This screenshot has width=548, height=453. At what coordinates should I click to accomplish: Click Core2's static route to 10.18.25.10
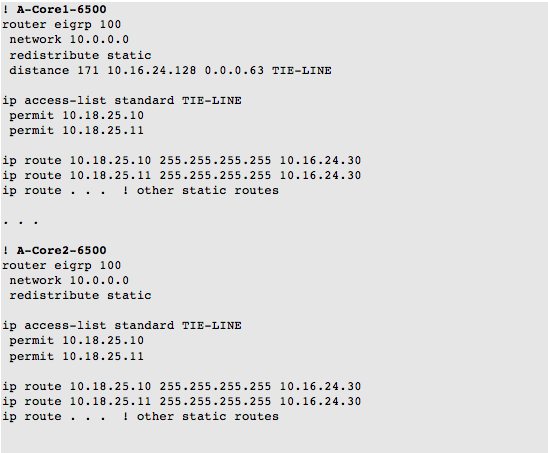point(181,387)
